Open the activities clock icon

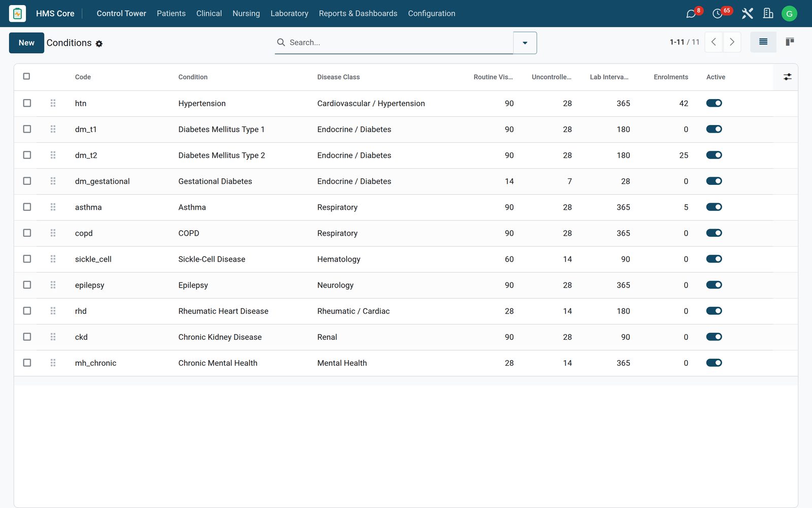(718, 14)
